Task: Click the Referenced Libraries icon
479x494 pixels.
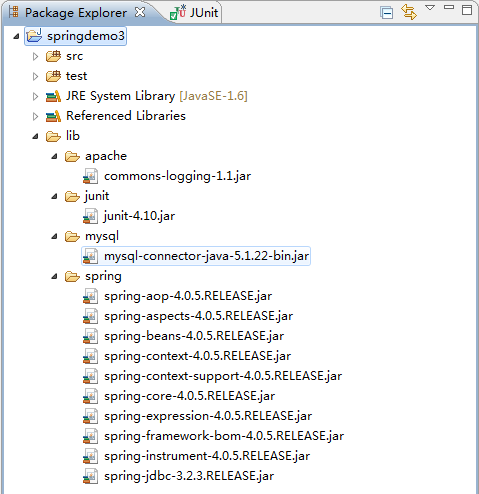Action: coord(53,116)
